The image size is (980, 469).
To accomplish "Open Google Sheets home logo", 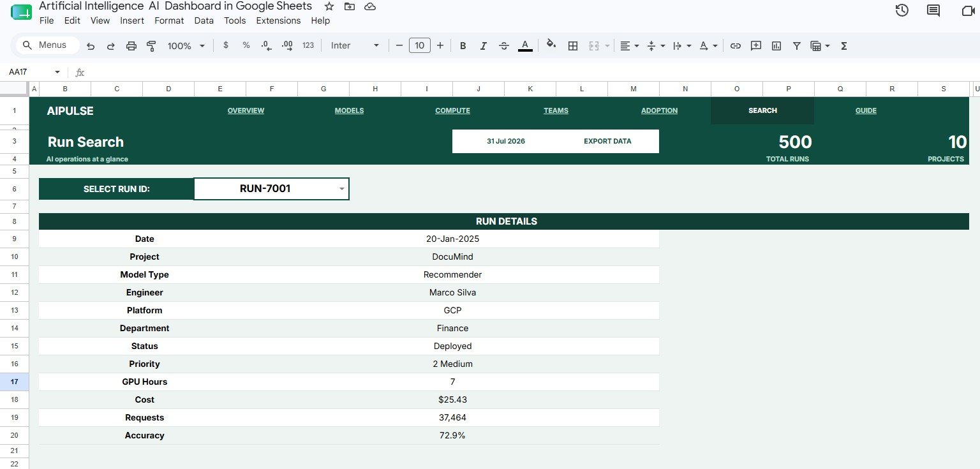I will (x=22, y=11).
